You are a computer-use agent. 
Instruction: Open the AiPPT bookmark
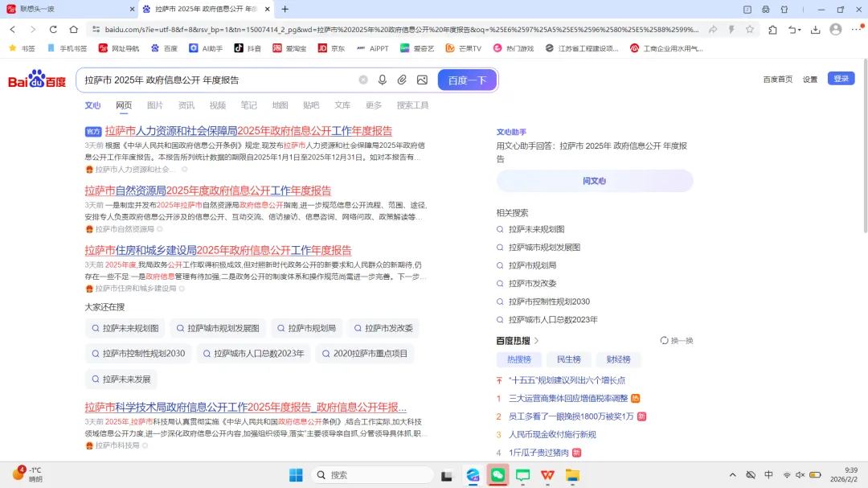pos(373,48)
